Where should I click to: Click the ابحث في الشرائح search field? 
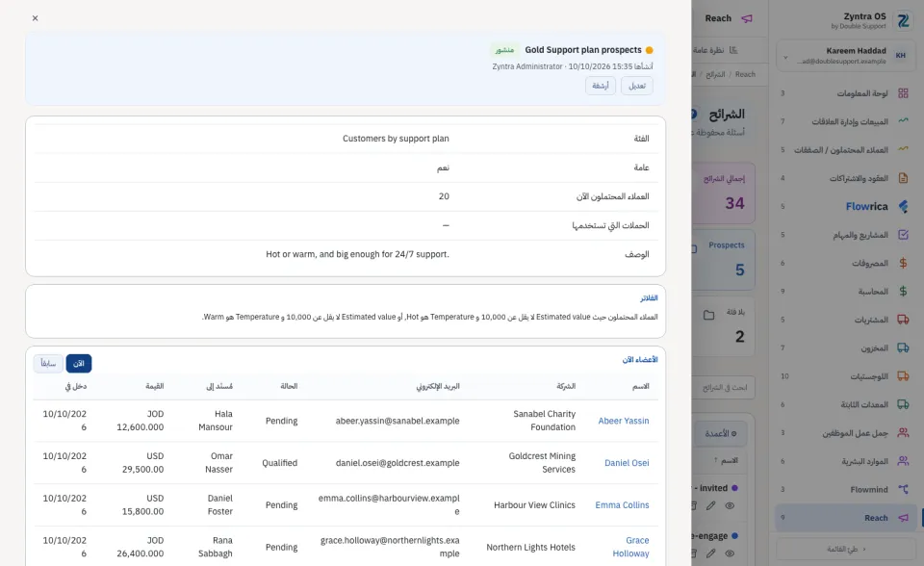[724, 387]
